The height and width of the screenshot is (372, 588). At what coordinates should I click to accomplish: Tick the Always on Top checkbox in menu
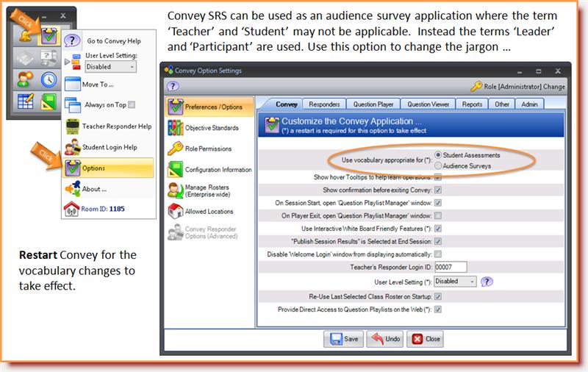[x=132, y=104]
